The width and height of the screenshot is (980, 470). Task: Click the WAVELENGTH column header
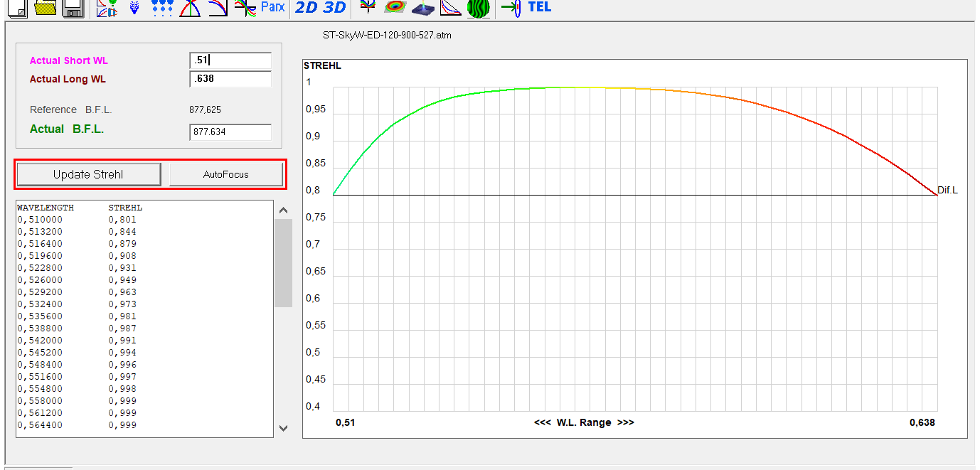(x=46, y=208)
